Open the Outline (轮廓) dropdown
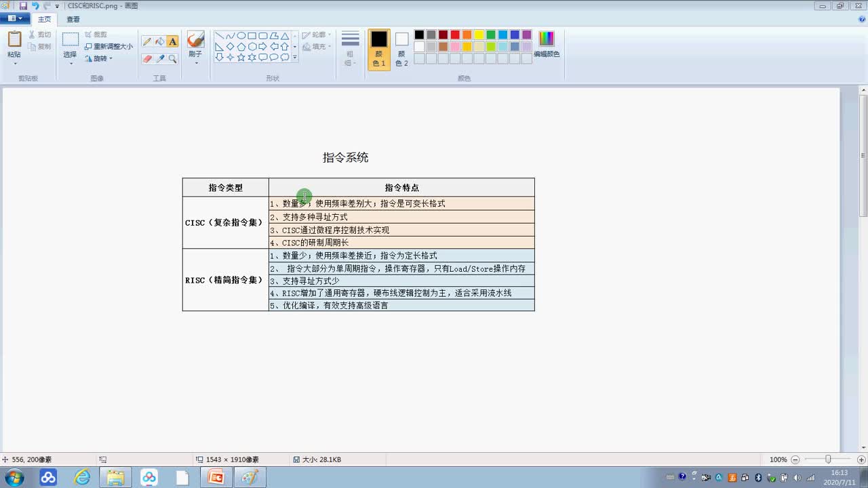The image size is (868, 488). point(317,35)
